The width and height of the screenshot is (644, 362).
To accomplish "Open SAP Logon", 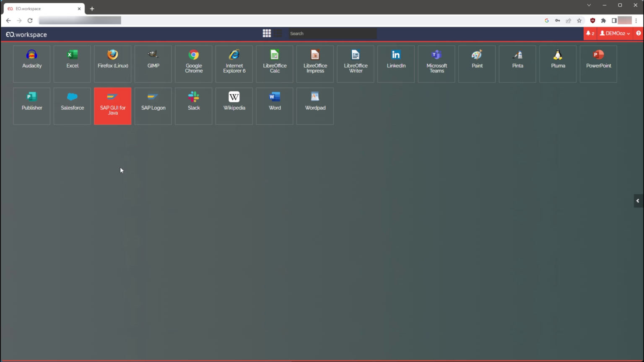I will click(153, 106).
